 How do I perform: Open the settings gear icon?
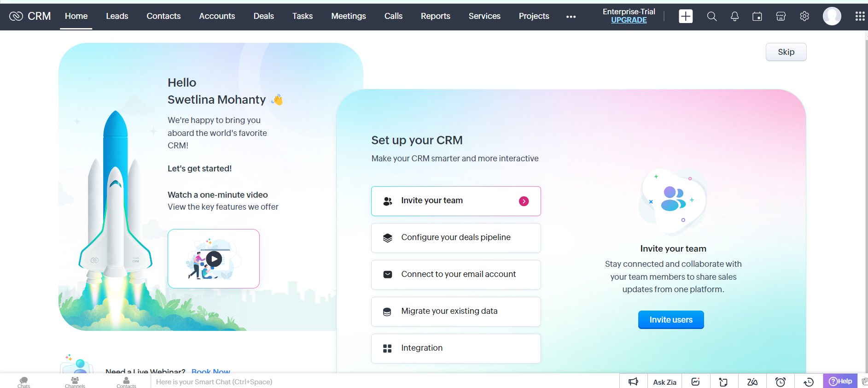coord(804,17)
